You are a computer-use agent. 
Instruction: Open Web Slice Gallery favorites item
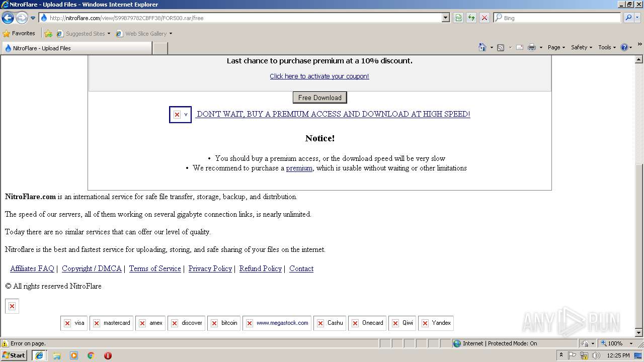(144, 34)
